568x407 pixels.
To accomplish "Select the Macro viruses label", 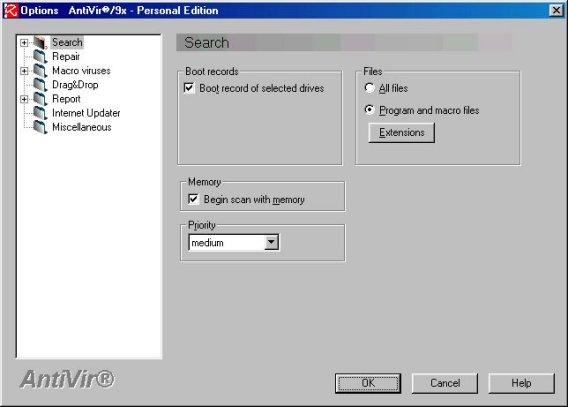I will 81,71.
